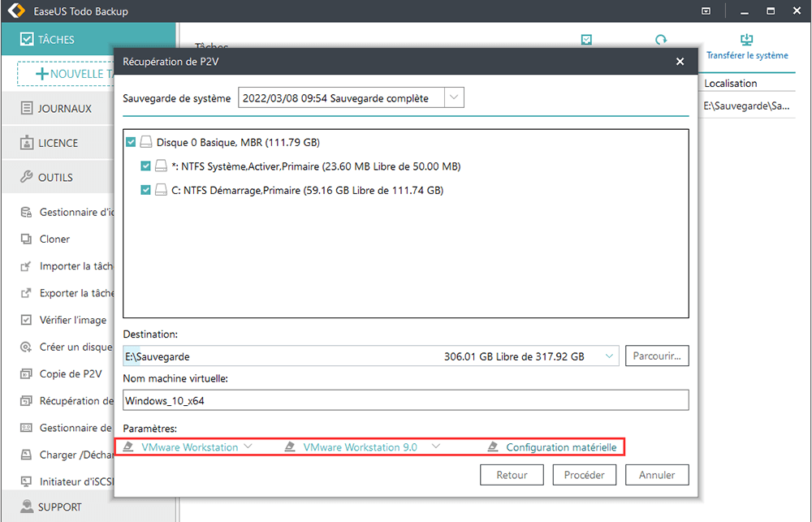Viewport: 812px width, 522px height.
Task: Click the SUPPORT person icon
Action: pos(27,506)
